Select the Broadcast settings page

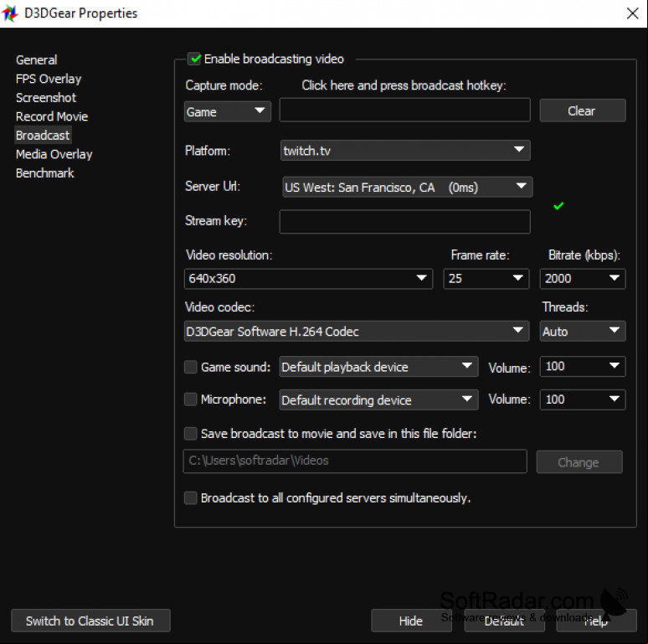(x=43, y=135)
